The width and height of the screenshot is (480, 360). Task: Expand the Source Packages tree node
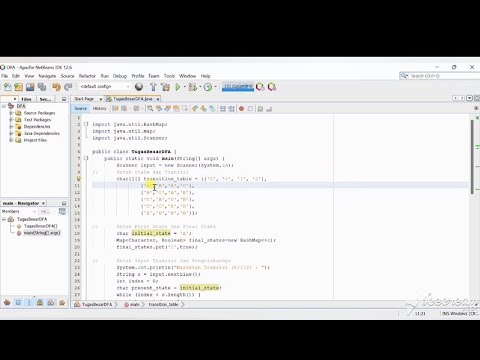11,113
